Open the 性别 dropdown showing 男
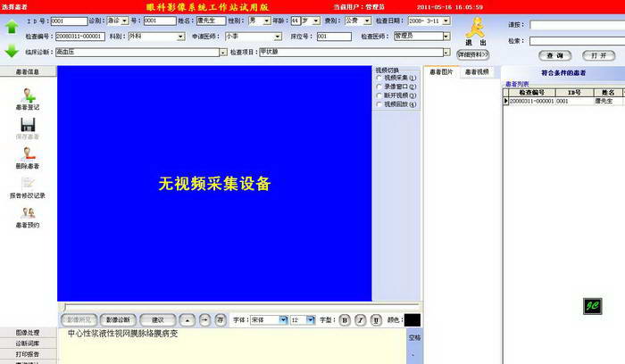 267,21
